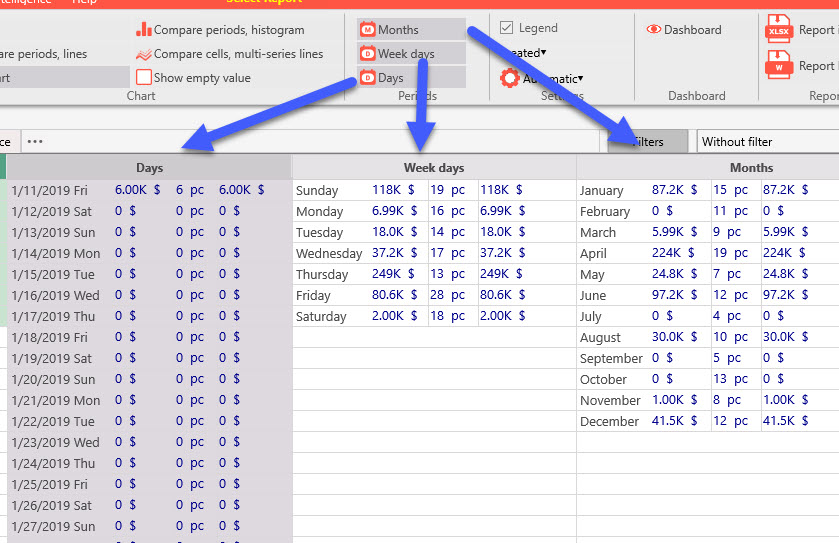839x543 pixels.
Task: Click Monday's 16 pc cell
Action: click(448, 211)
